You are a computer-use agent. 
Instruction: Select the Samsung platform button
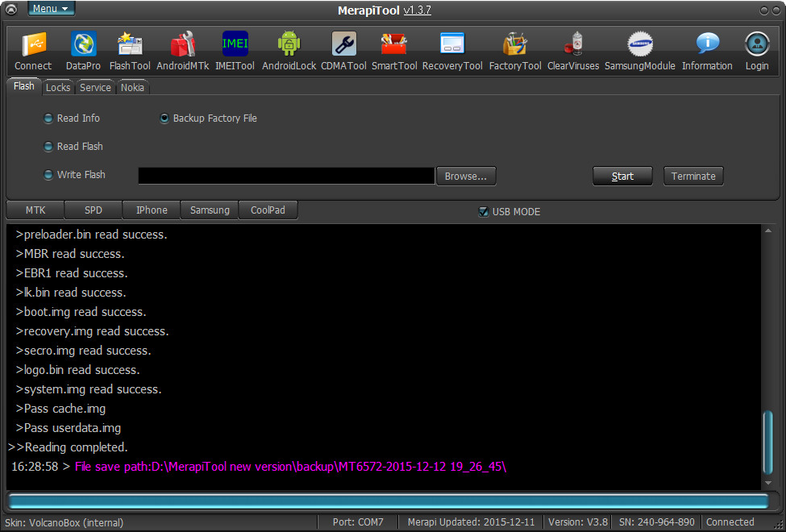pyautogui.click(x=210, y=210)
